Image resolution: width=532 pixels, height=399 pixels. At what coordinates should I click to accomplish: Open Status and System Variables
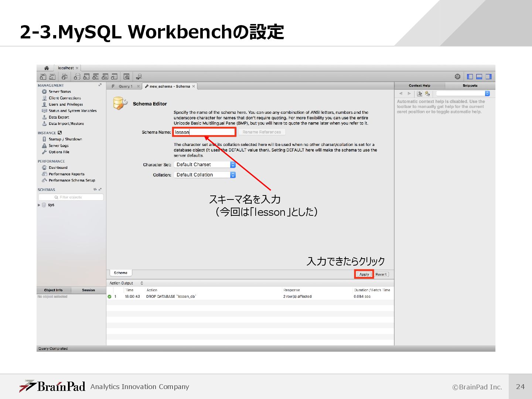click(69, 111)
